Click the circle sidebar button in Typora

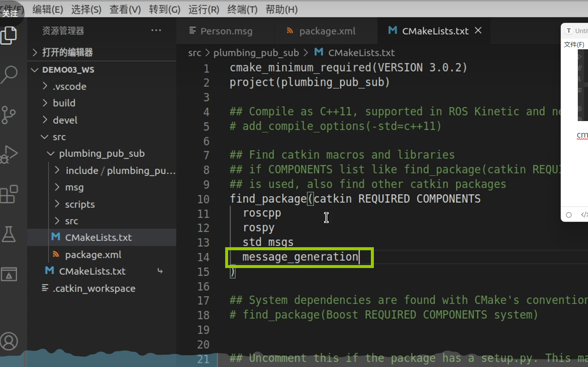point(569,215)
